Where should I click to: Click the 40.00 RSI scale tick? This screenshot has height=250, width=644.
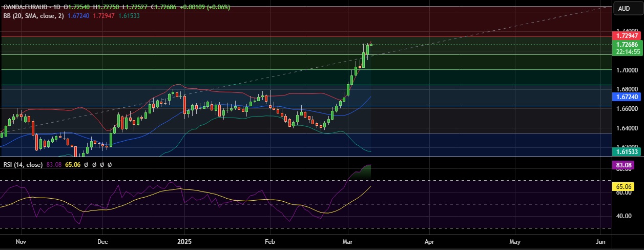point(624,216)
